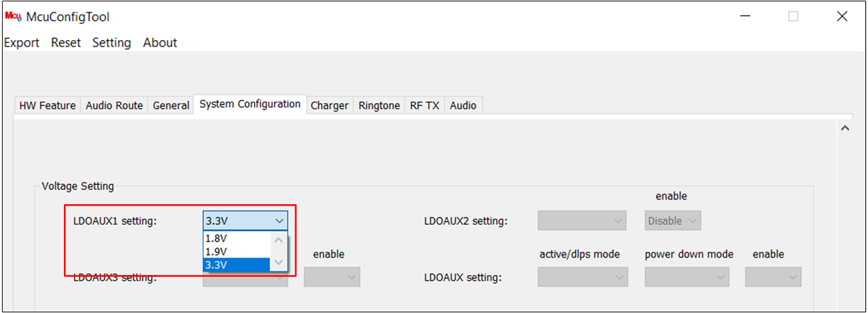Switch to the Charger tab
The image size is (868, 313).
point(329,105)
